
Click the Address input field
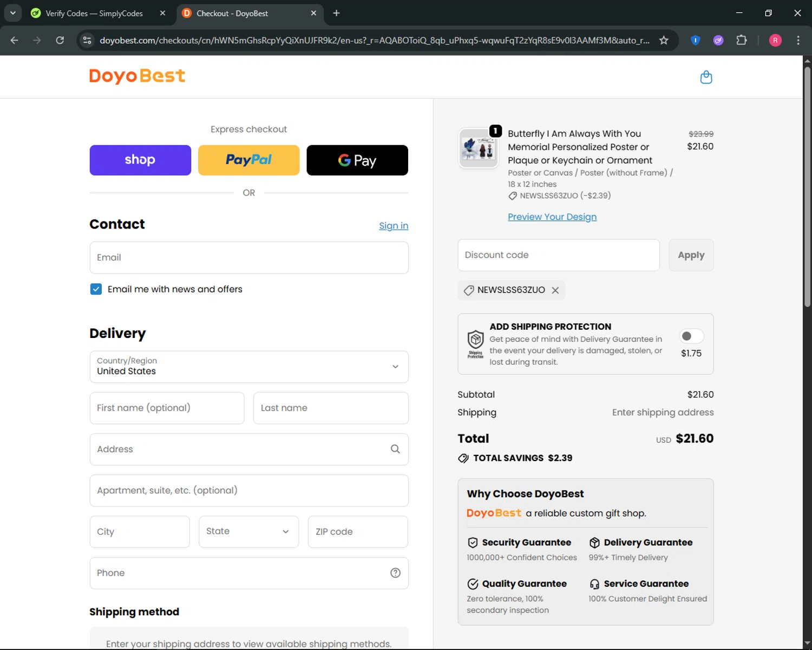[x=249, y=449]
